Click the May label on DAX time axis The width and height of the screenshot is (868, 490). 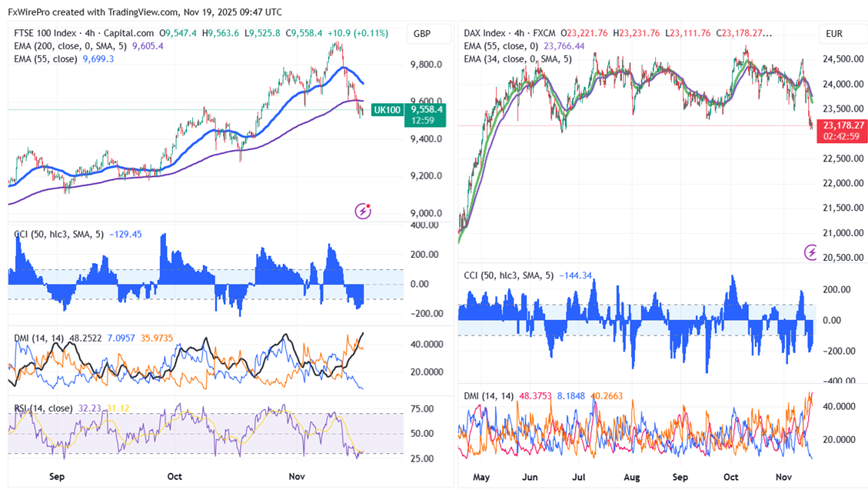coord(481,477)
